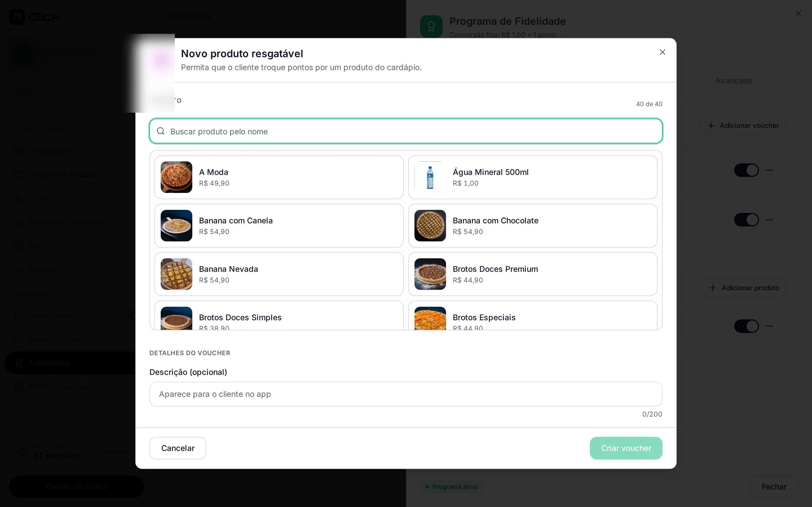The width and height of the screenshot is (812, 507).
Task: Select Banana Nevada pizza image
Action: click(176, 274)
